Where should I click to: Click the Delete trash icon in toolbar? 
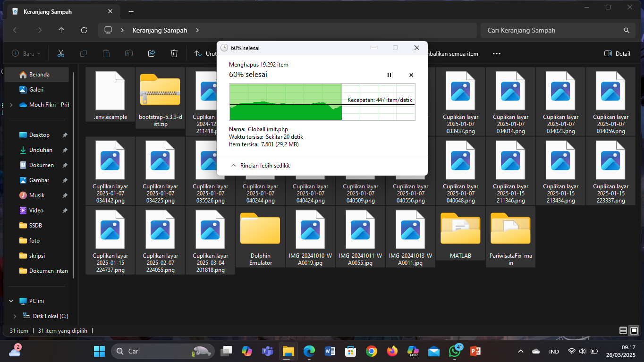click(x=174, y=53)
